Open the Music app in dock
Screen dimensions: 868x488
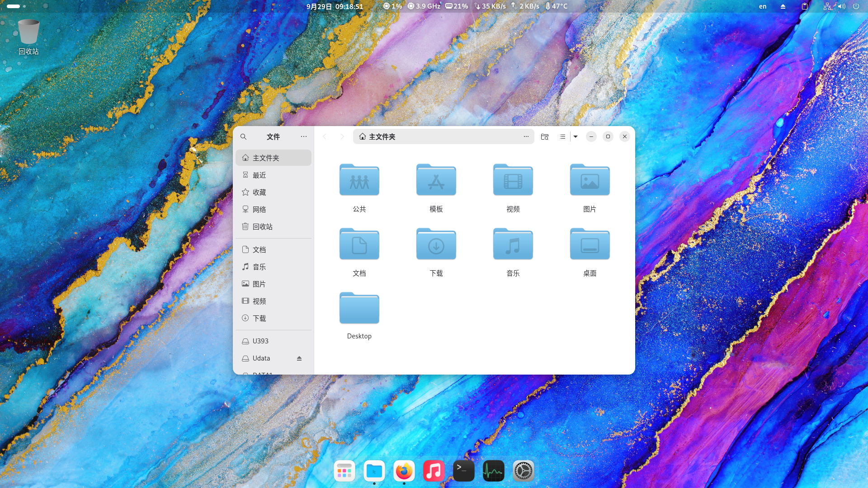(434, 471)
